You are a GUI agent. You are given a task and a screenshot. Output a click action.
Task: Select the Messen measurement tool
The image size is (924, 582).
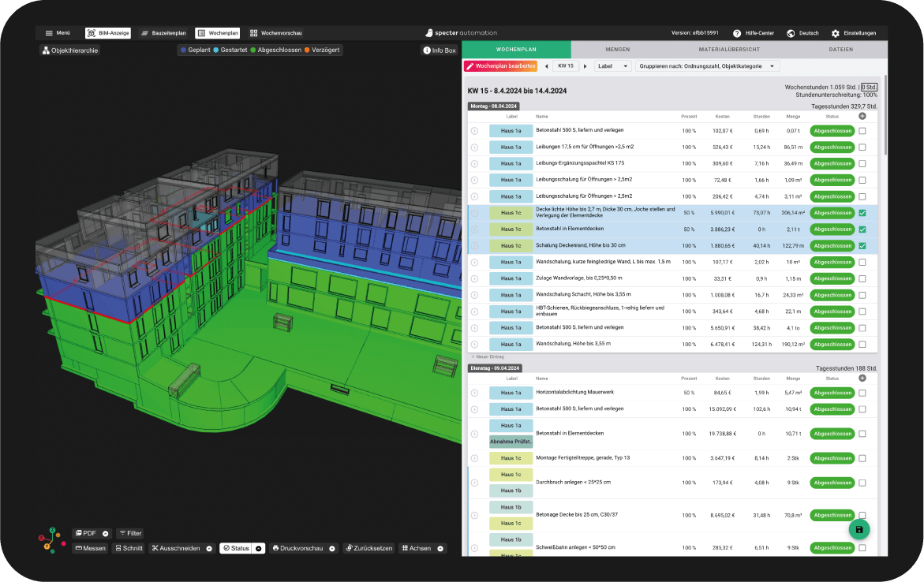coord(89,547)
